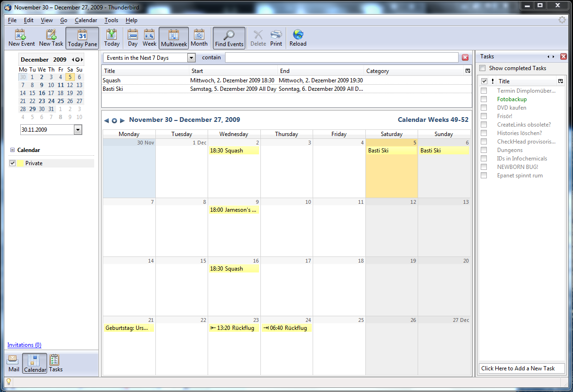Tick the Frisör! task checkbox

click(x=484, y=116)
